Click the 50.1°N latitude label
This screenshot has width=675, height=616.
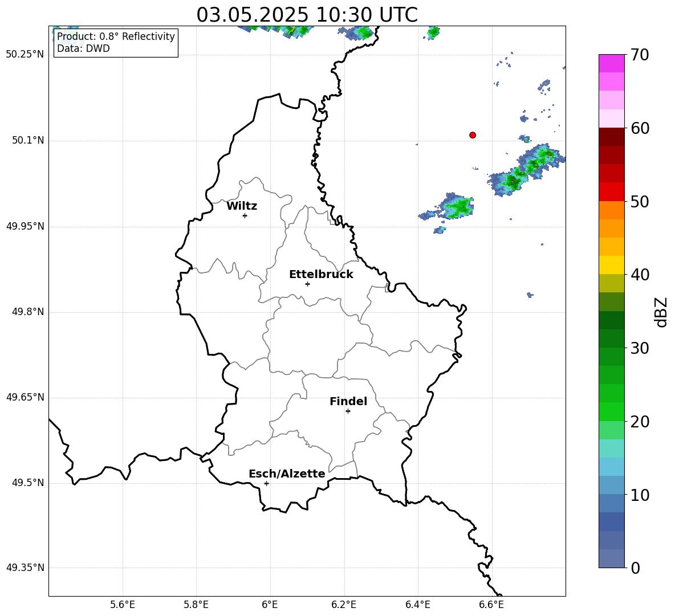pos(28,140)
